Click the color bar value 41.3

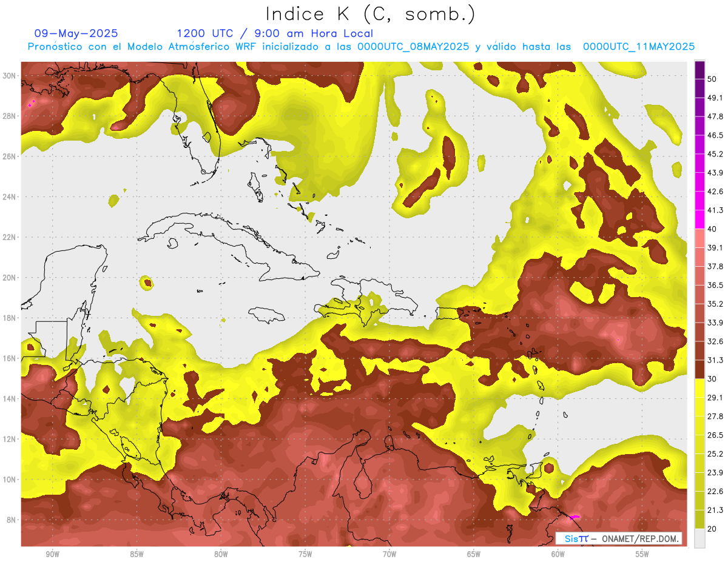(x=716, y=210)
